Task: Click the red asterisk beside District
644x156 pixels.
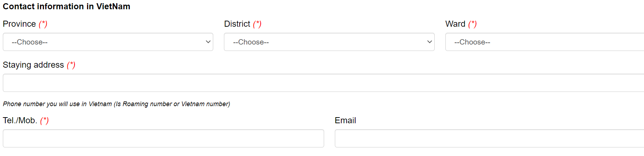Action: coord(257,24)
